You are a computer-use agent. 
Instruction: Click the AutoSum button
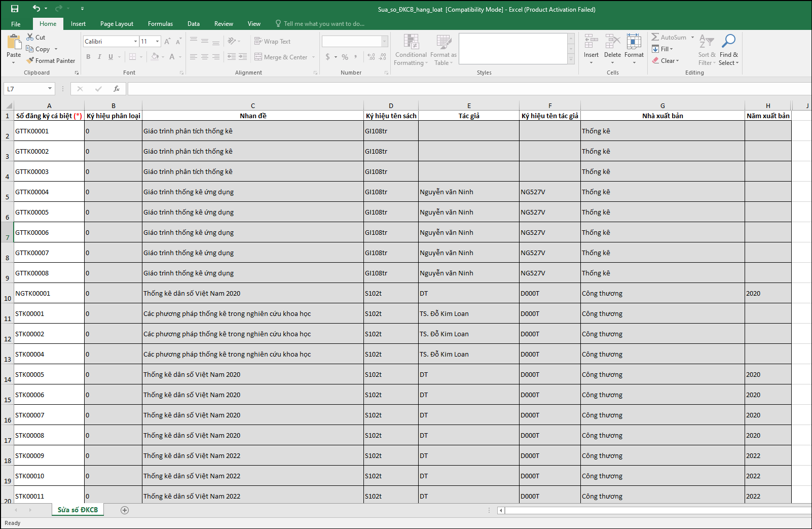click(669, 38)
